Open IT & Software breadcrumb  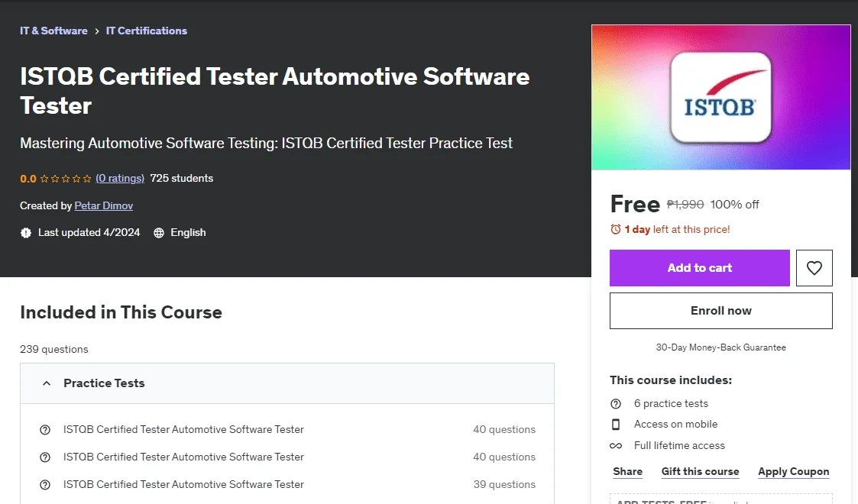click(x=53, y=31)
